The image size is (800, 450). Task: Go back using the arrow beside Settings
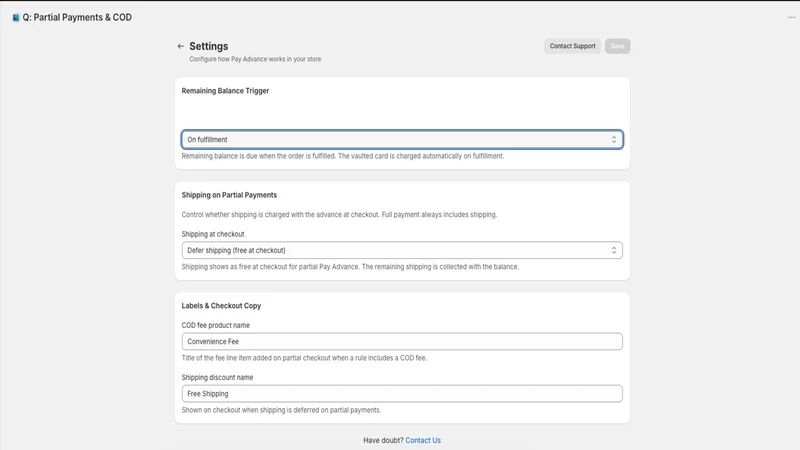[181, 46]
